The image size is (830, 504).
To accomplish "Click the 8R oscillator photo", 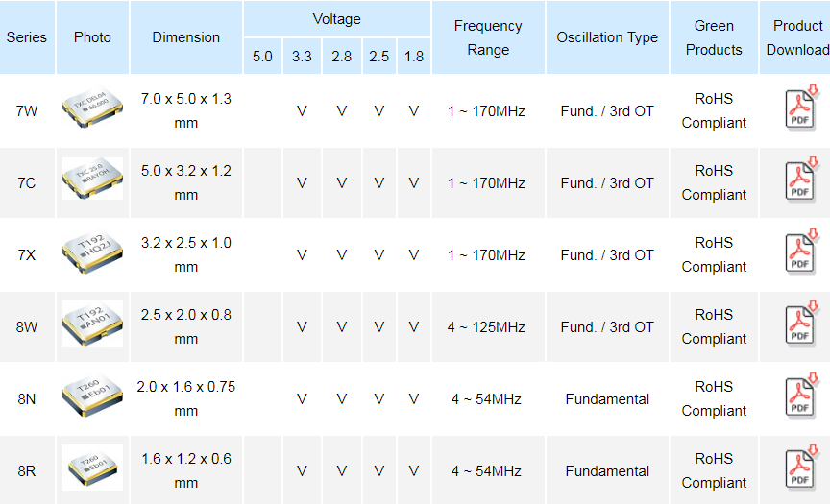I will coord(92,469).
